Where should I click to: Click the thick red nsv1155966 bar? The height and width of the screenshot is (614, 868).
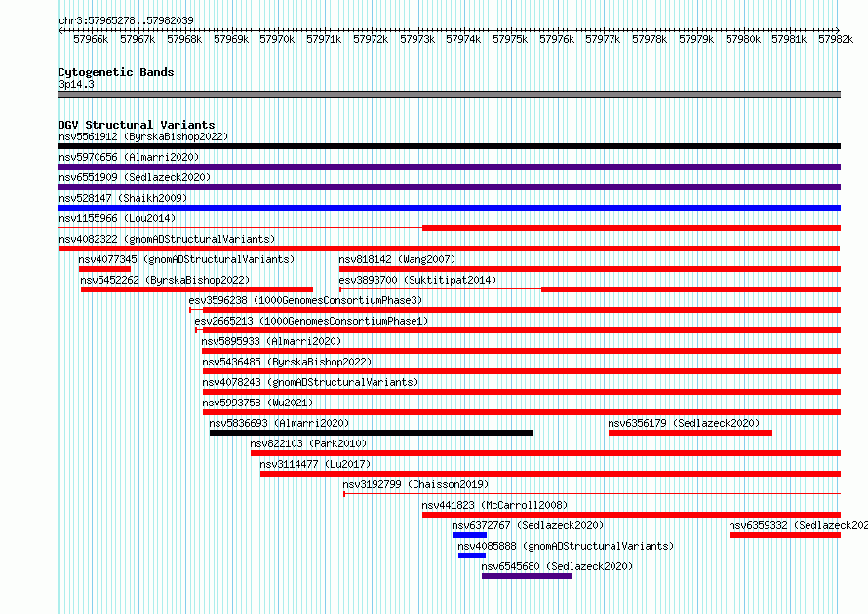point(632,228)
